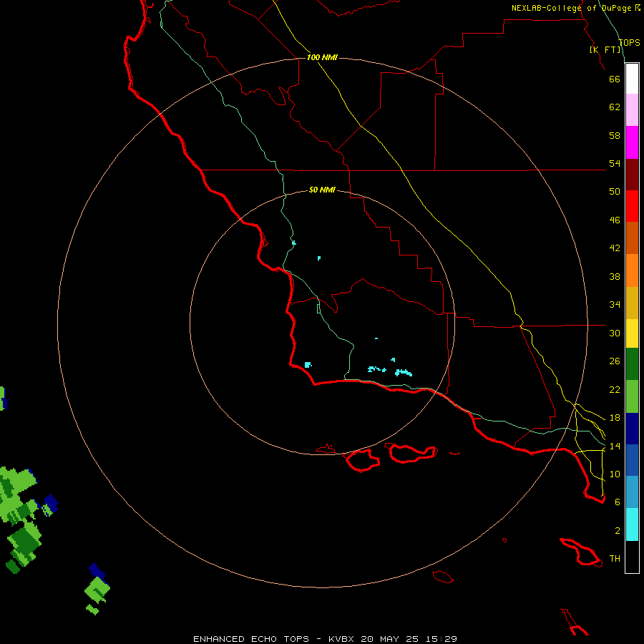Click the cyan 2 kft legend swatch
Viewport: 644px width, 644px height.
point(632,525)
